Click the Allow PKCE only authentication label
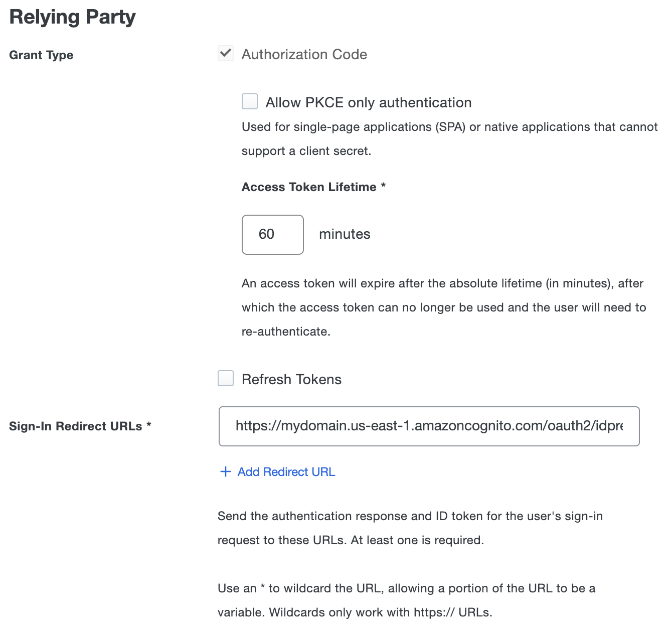Screen dimensions: 672x634 369,102
